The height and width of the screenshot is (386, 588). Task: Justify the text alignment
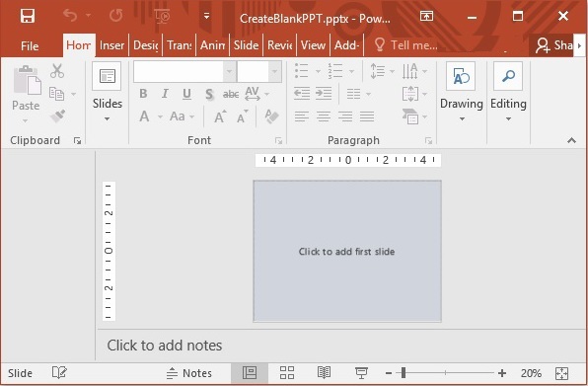(367, 116)
